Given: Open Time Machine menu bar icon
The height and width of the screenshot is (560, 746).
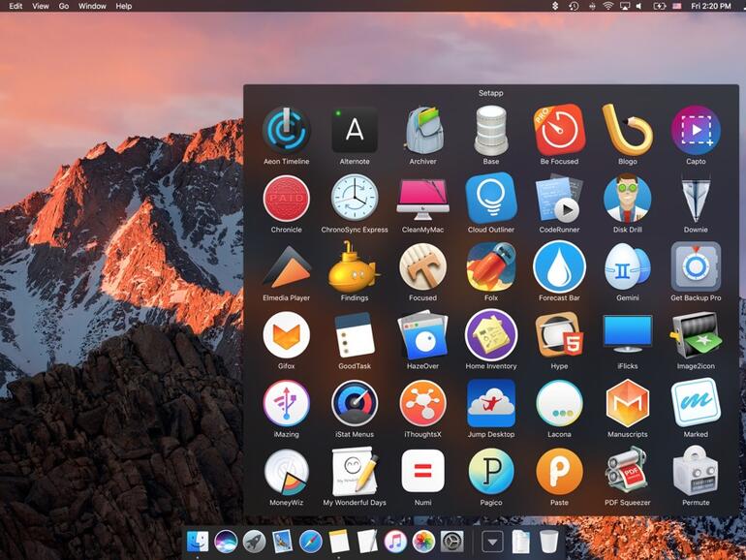Looking at the screenshot, I should [x=574, y=6].
